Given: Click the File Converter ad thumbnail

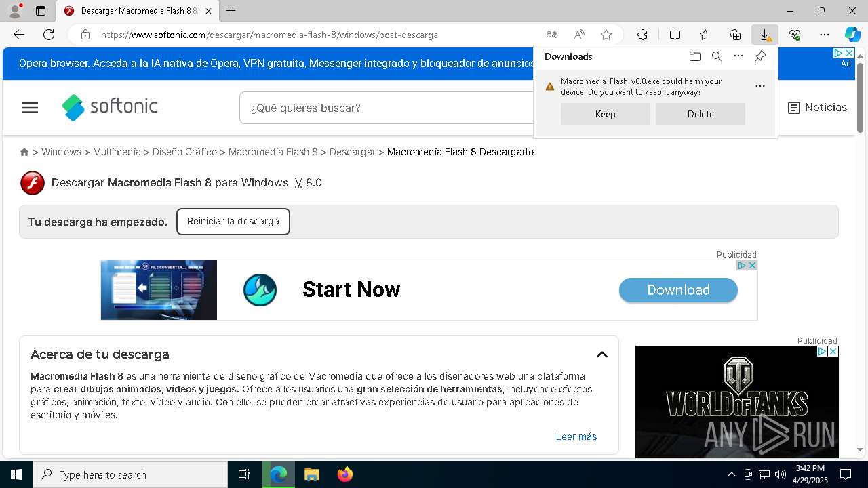Looking at the screenshot, I should tap(159, 290).
